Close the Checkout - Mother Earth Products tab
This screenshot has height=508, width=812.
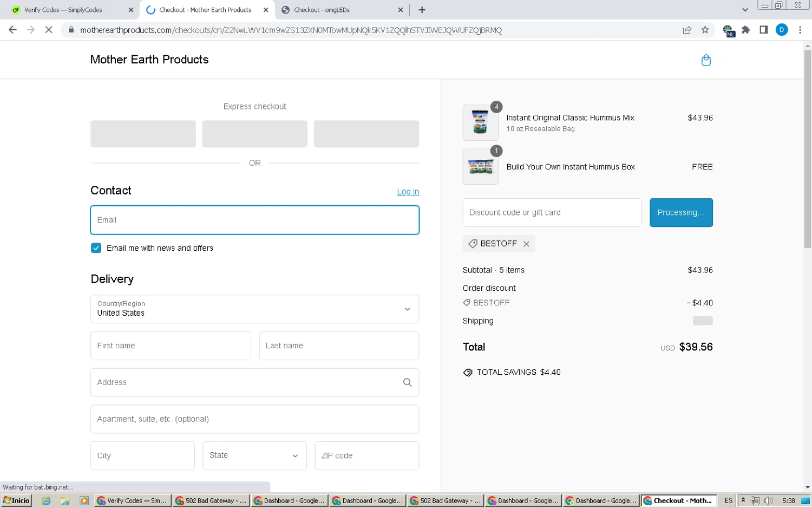pos(266,10)
